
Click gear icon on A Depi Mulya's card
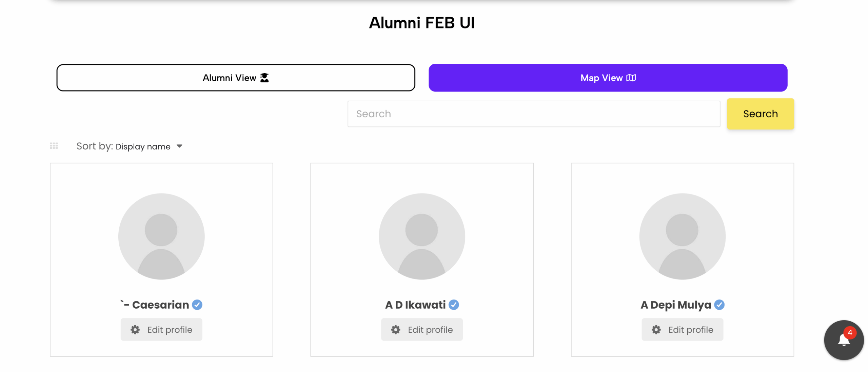click(656, 330)
